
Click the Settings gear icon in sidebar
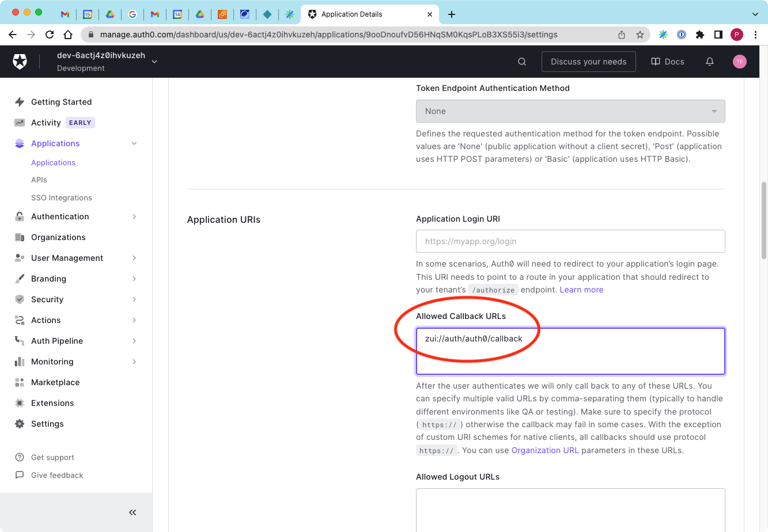pyautogui.click(x=20, y=424)
